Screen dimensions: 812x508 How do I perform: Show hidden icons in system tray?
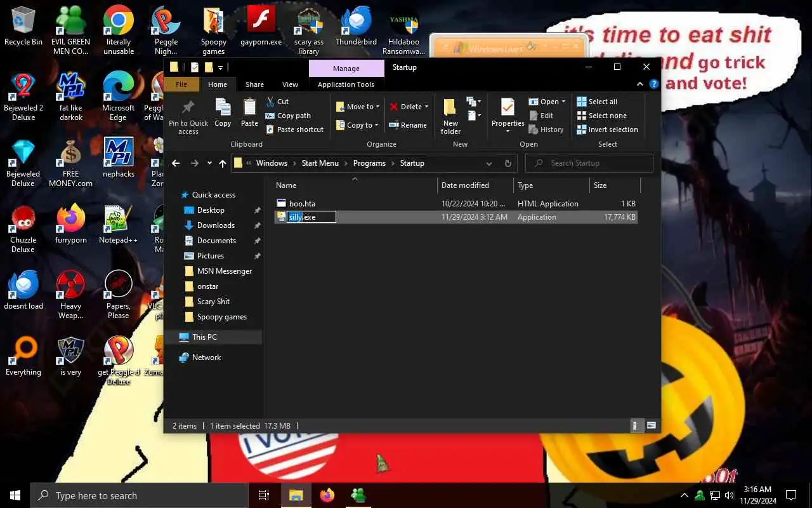[684, 495]
